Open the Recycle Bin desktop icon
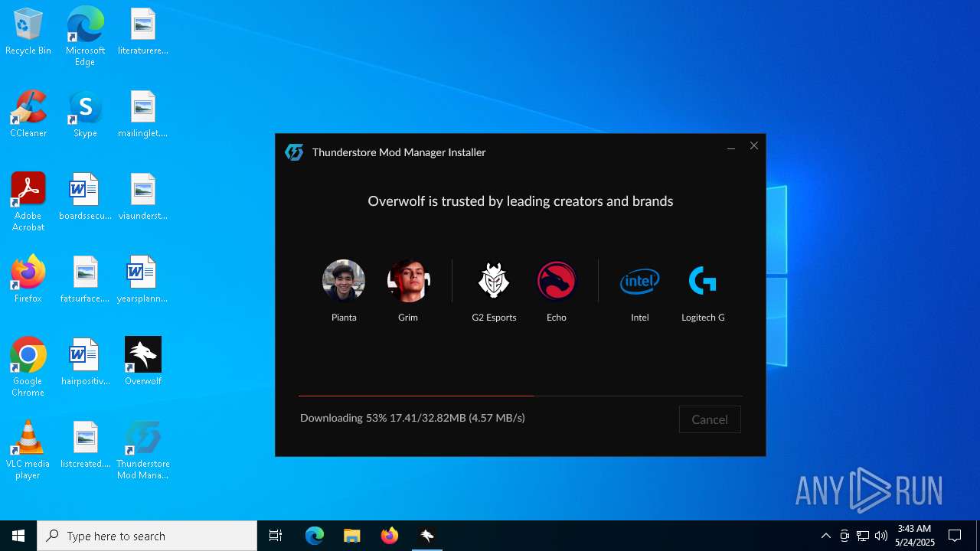 (28, 32)
